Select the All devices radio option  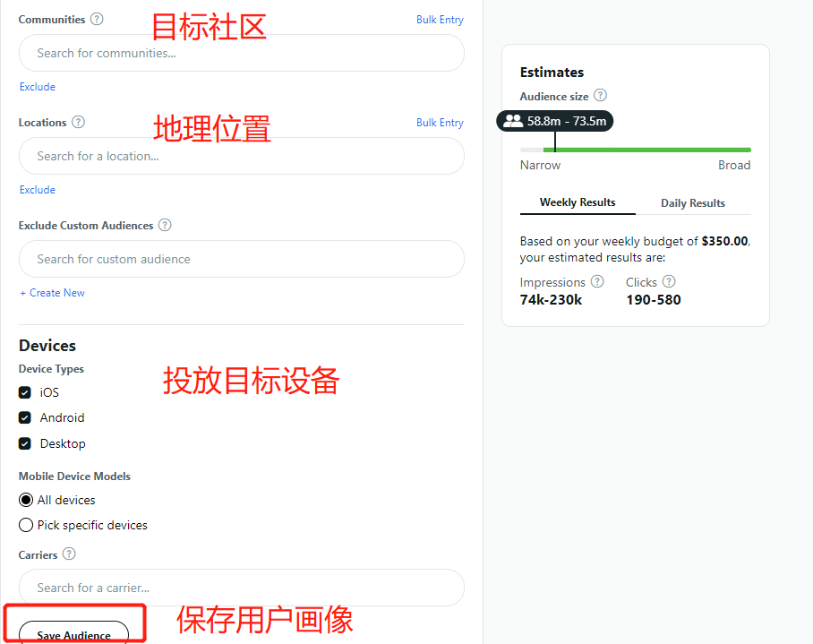point(26,500)
